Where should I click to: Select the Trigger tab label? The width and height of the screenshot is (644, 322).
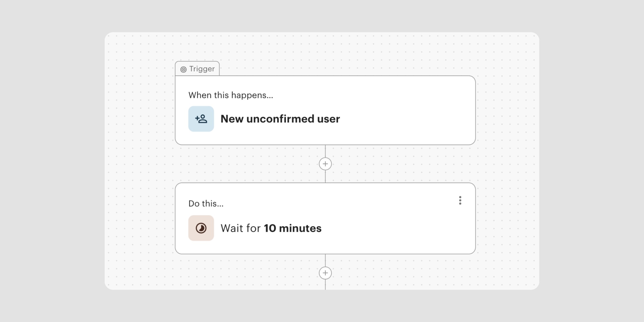[x=202, y=69]
